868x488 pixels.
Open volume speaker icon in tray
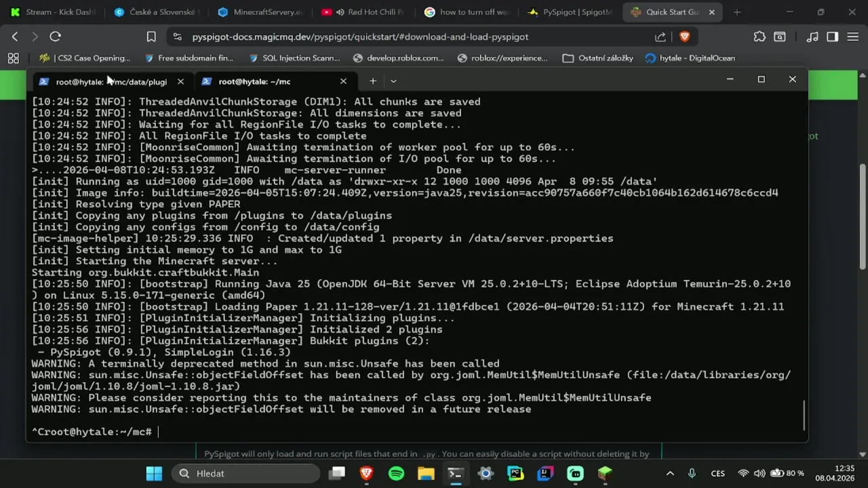click(x=759, y=473)
